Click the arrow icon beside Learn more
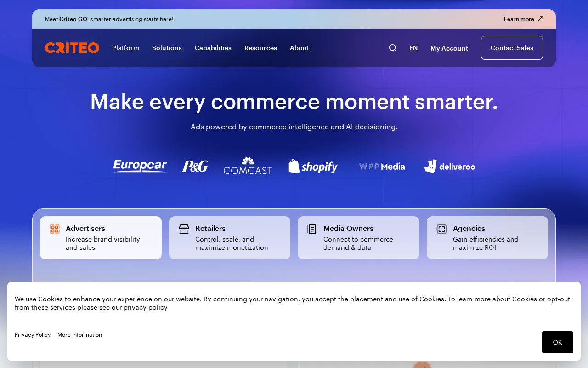Viewport: 588px width, 368px height. [x=541, y=19]
